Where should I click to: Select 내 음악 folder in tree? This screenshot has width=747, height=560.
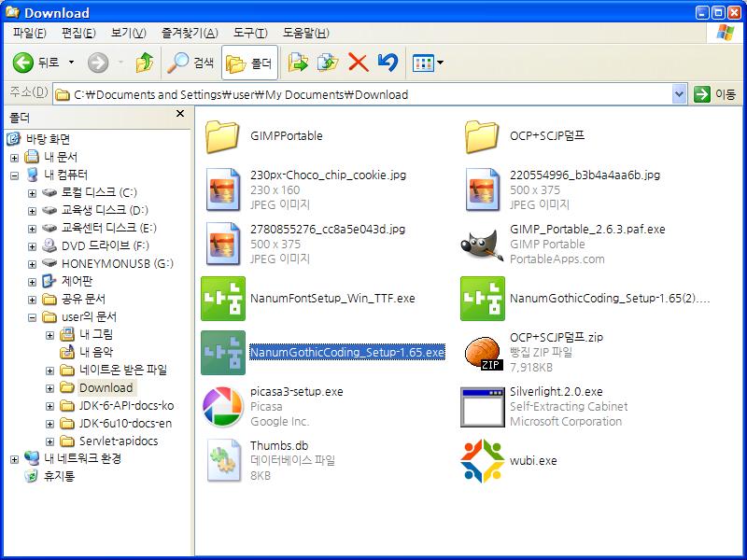pyautogui.click(x=96, y=352)
